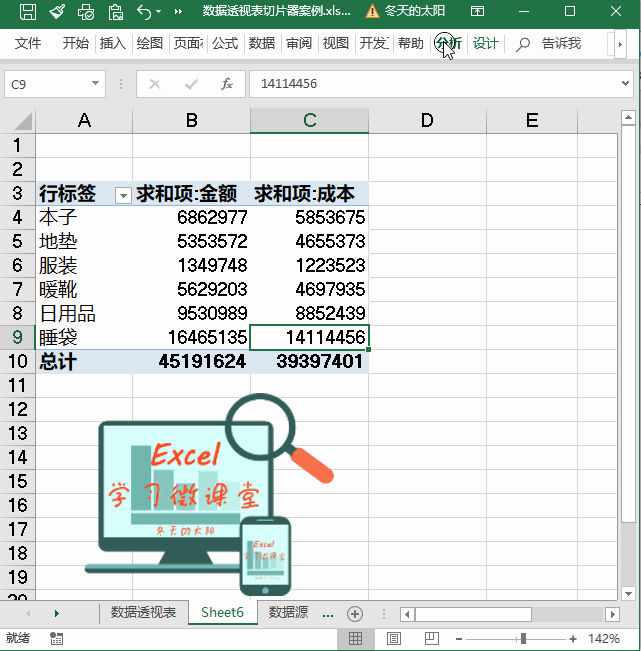Select the 总计 value 39397401

tap(309, 361)
